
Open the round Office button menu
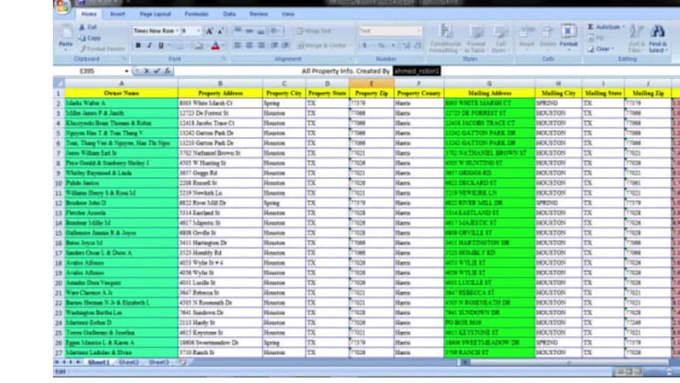pos(63,6)
